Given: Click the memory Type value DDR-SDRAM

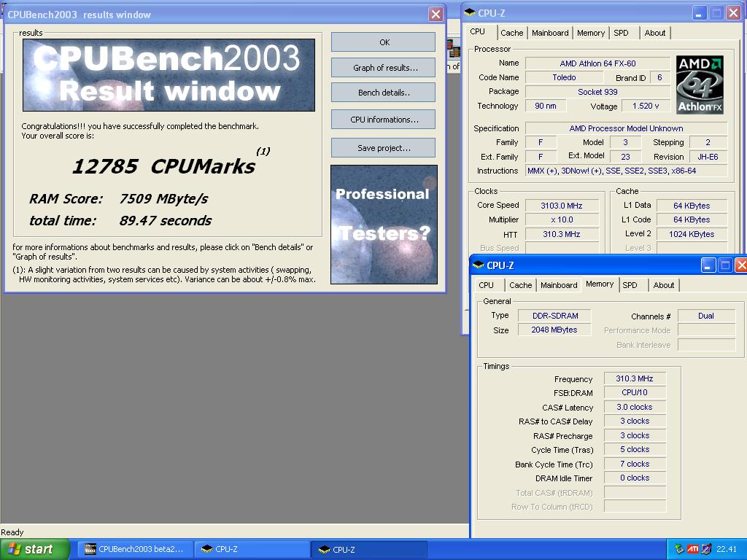Looking at the screenshot, I should coord(555,316).
